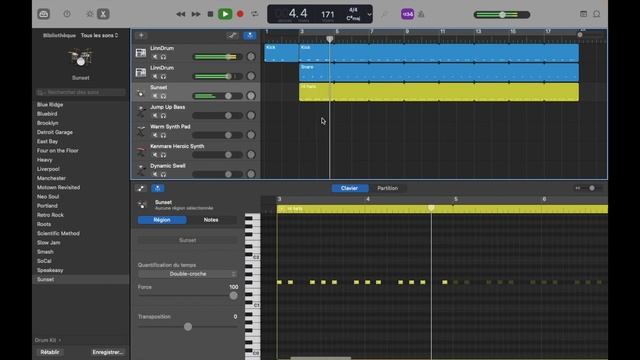The height and width of the screenshot is (360, 640).
Task: Solo the Dynamic Swell track
Action: pyautogui.click(x=163, y=174)
